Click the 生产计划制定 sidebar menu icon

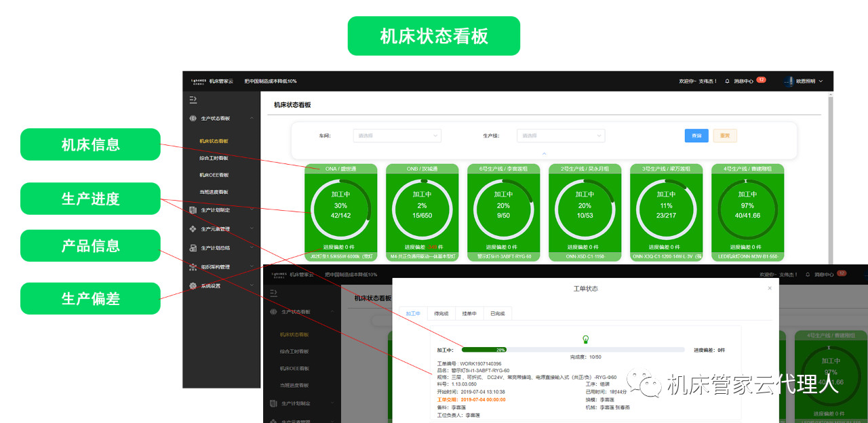[x=193, y=210]
